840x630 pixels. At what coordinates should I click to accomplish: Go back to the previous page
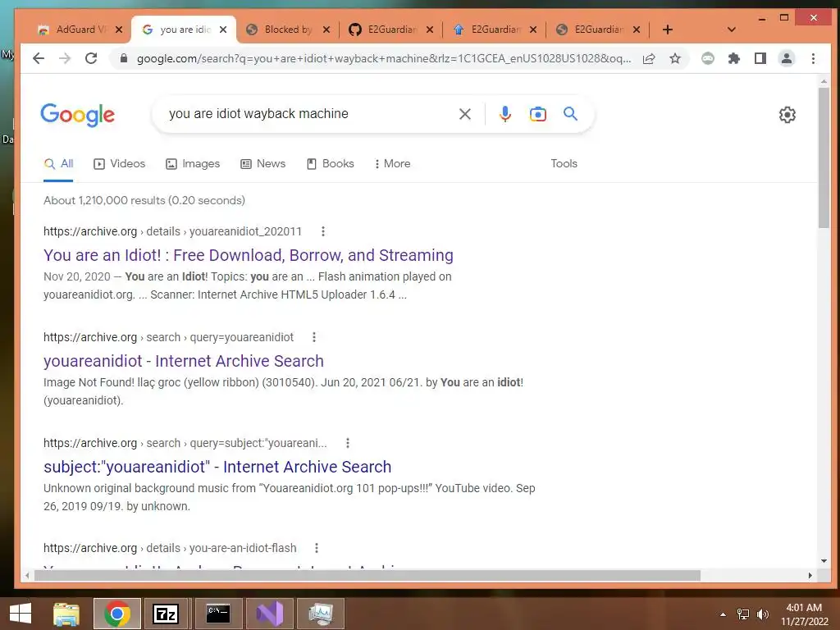[x=38, y=58]
